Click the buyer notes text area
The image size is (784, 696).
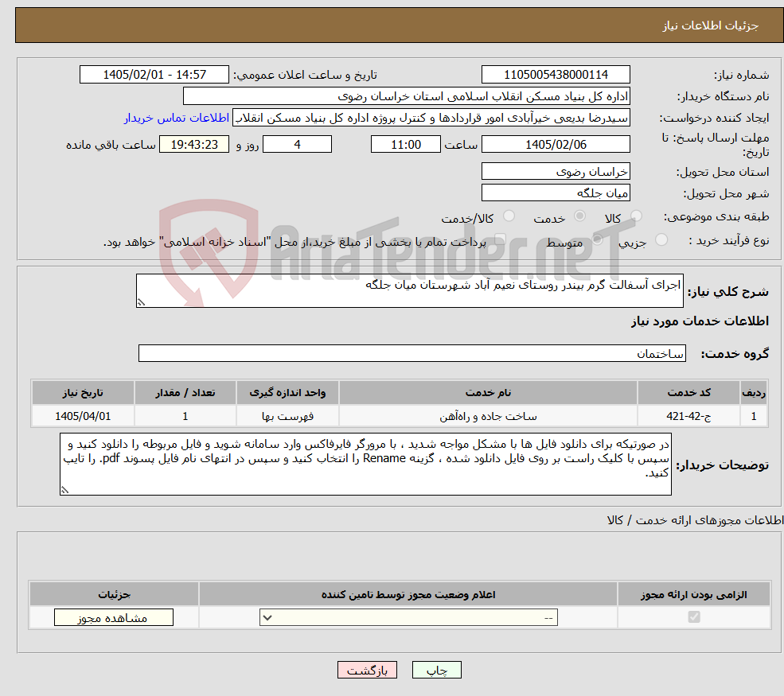click(x=365, y=465)
